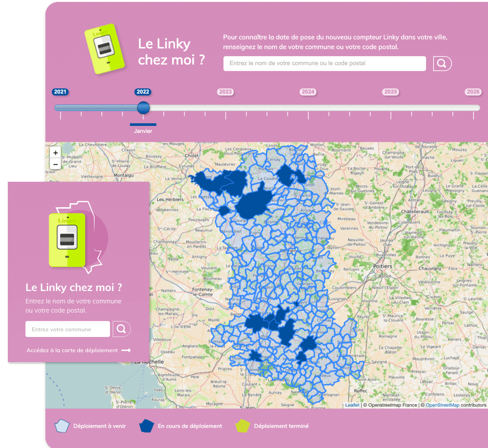The width and height of the screenshot is (488, 448).
Task: Select the 2021 year marker
Action: pos(60,92)
